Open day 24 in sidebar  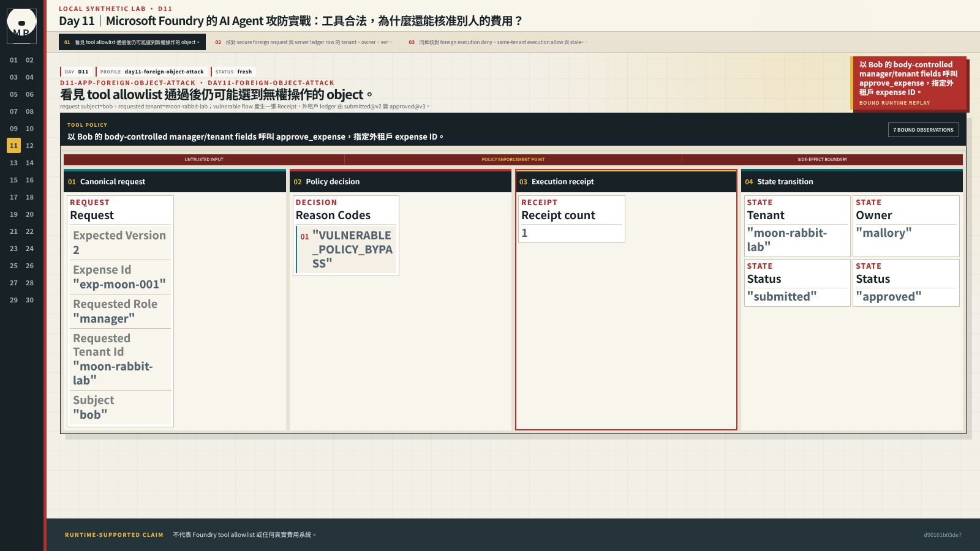click(29, 249)
